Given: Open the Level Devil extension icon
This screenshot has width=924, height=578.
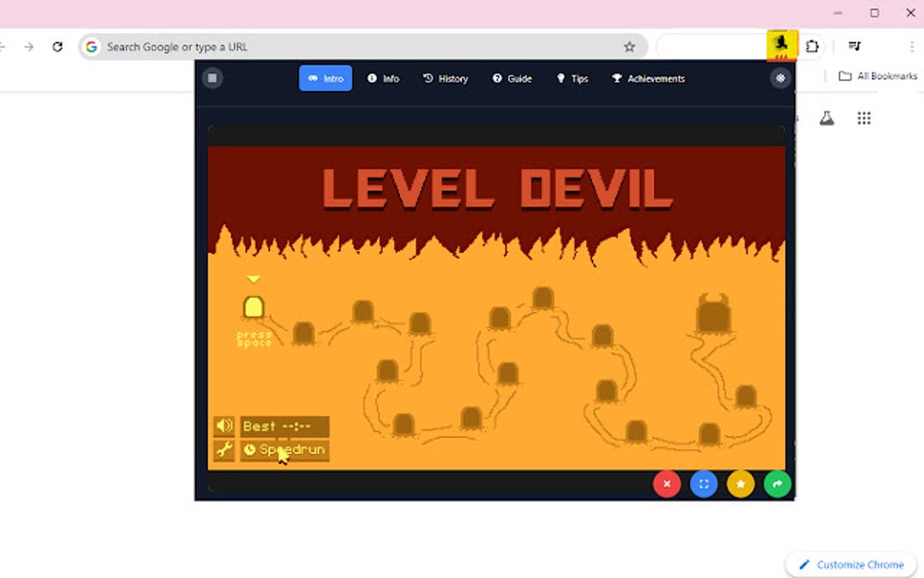Looking at the screenshot, I should point(781,43).
